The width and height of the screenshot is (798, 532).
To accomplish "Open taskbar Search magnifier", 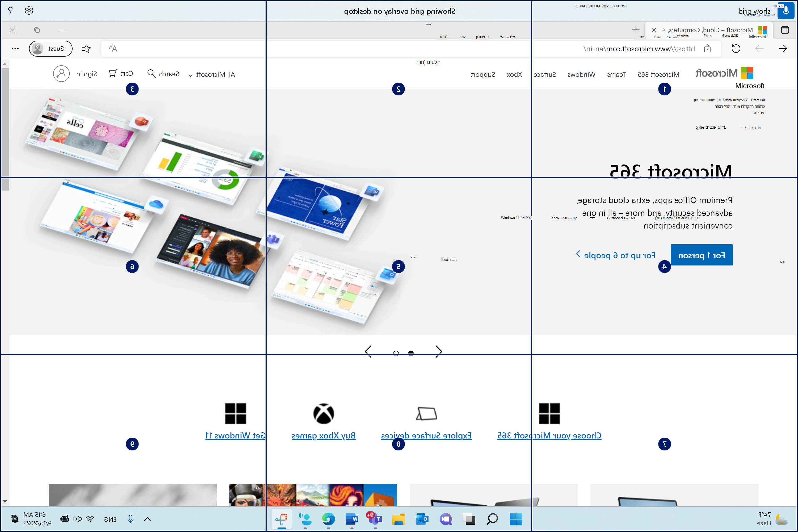I will point(492,519).
